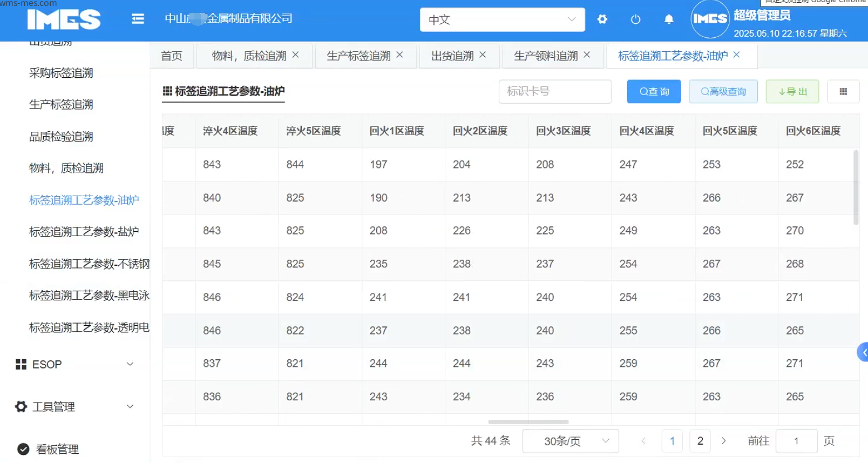The width and height of the screenshot is (868, 463).
Task: Open 采购标签追溯 in sidebar
Action: [61, 73]
